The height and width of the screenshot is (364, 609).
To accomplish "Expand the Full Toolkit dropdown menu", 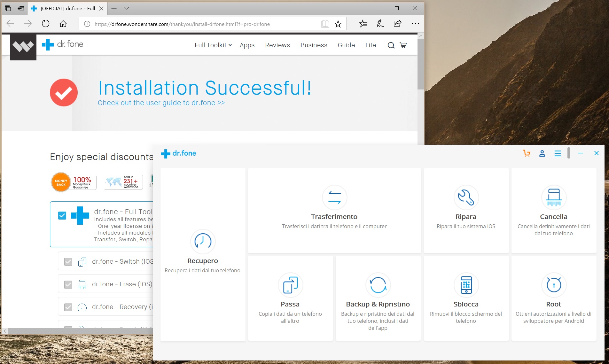I will pyautogui.click(x=213, y=45).
